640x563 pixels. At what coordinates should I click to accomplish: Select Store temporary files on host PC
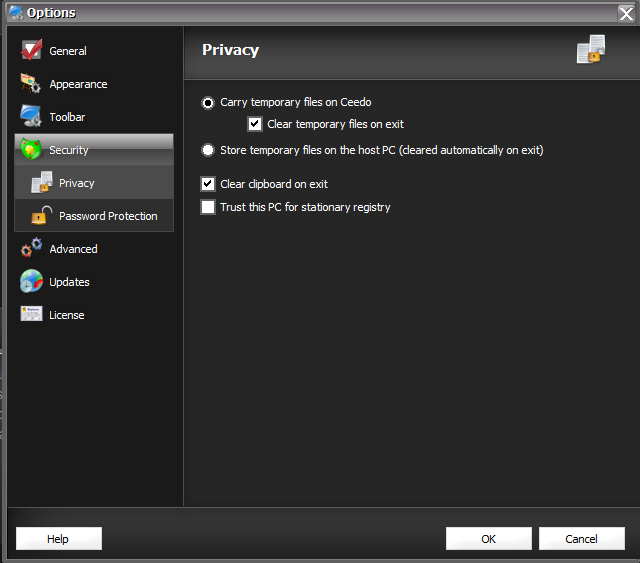(208, 150)
